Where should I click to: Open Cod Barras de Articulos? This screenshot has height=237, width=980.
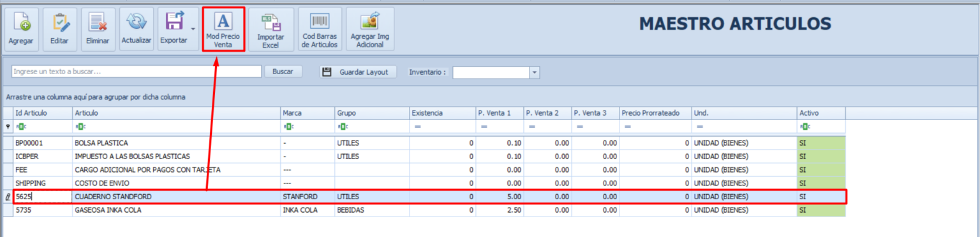(320, 29)
